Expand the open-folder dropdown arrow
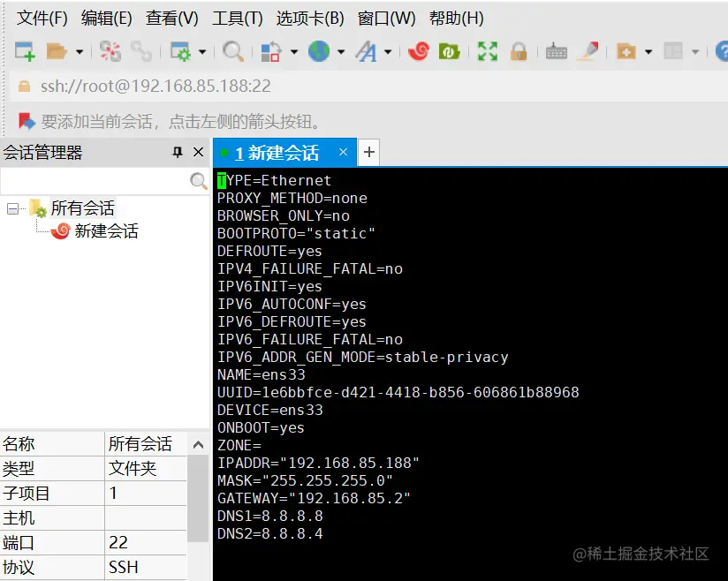Screen dimensions: 728x581 click(x=80, y=52)
